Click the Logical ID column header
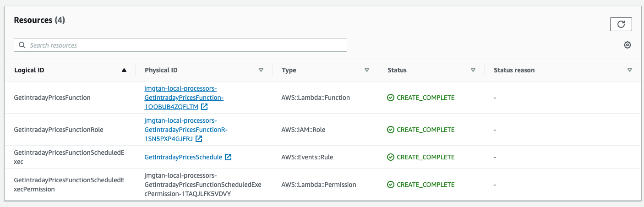 [29, 70]
